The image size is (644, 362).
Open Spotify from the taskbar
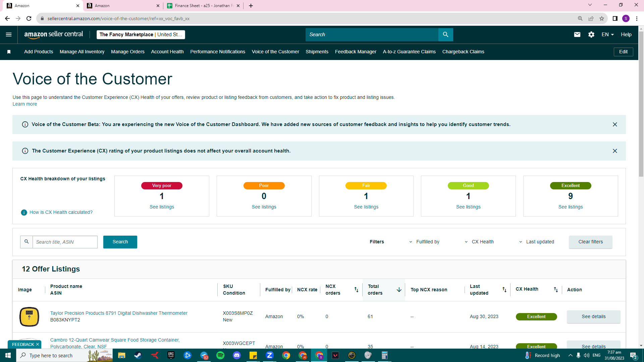(220, 355)
